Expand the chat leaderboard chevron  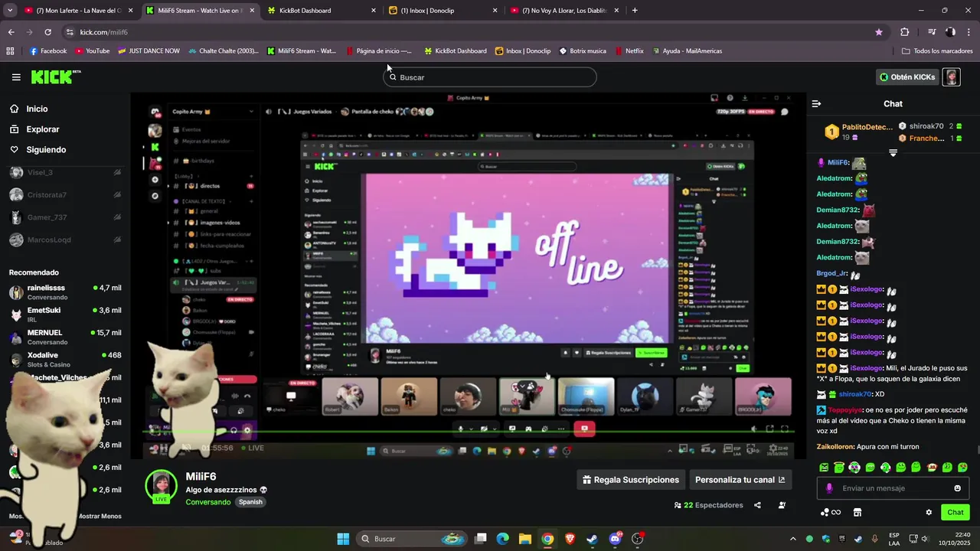pyautogui.click(x=893, y=153)
